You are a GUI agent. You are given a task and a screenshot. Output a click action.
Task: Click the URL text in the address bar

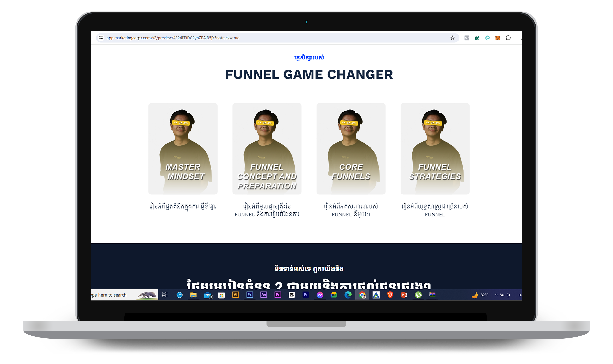(x=173, y=38)
